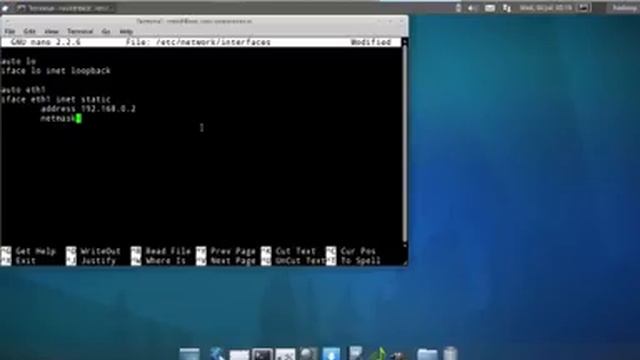Open the network connection icon in the panel
The width and height of the screenshot is (640, 360).
coord(507,8)
